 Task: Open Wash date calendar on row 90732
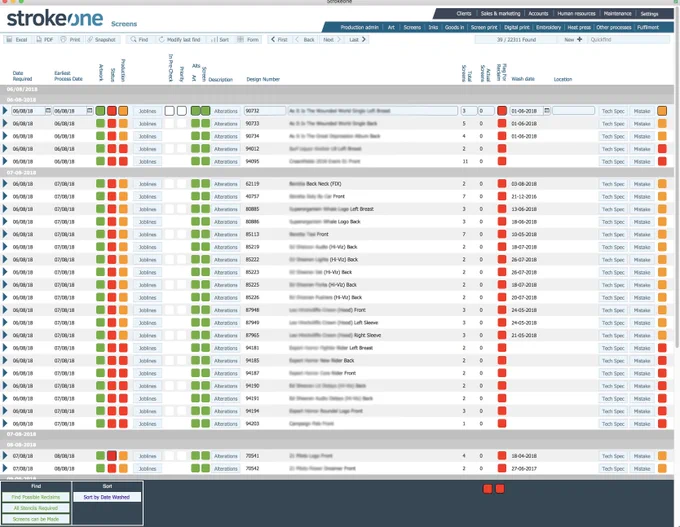[547, 111]
